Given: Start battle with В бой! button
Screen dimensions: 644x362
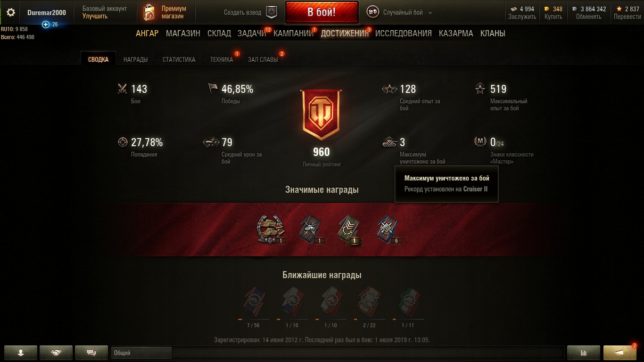Looking at the screenshot, I should [x=322, y=12].
